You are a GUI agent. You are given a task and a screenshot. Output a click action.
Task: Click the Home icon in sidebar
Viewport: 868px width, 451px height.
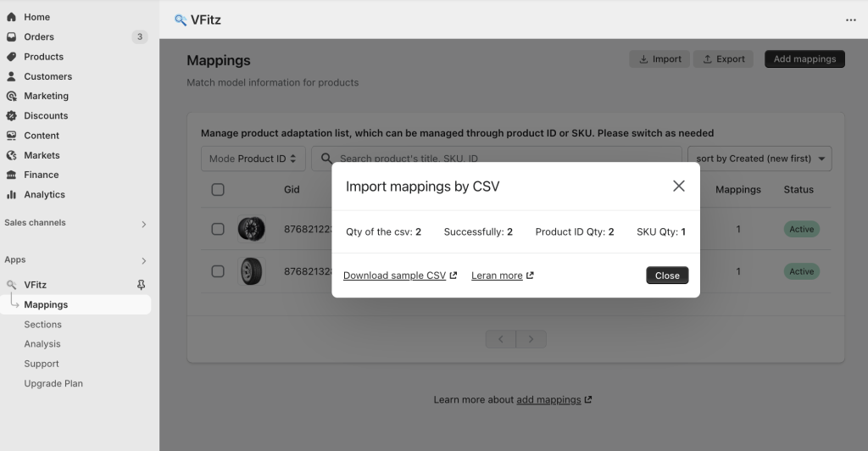[11, 17]
